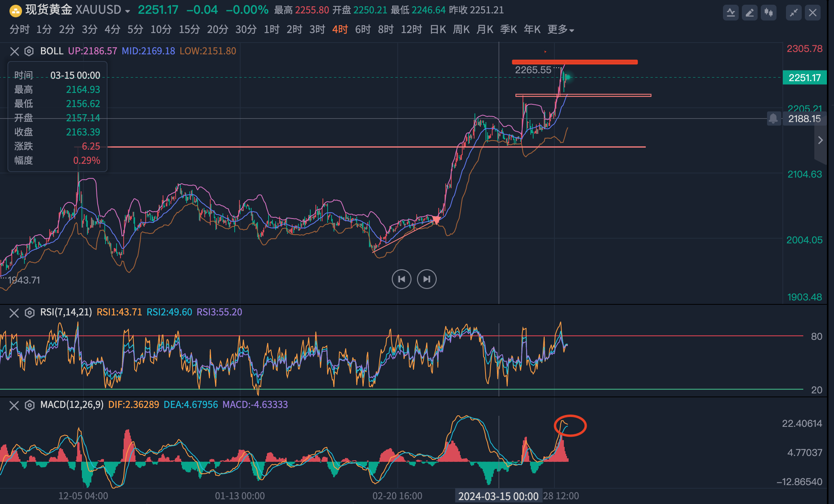834x504 pixels.
Task: Switch to 8时 timeframe
Action: tap(386, 30)
